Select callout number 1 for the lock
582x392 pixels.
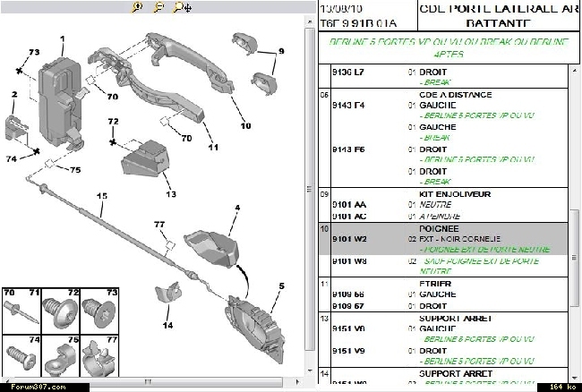coord(63,38)
